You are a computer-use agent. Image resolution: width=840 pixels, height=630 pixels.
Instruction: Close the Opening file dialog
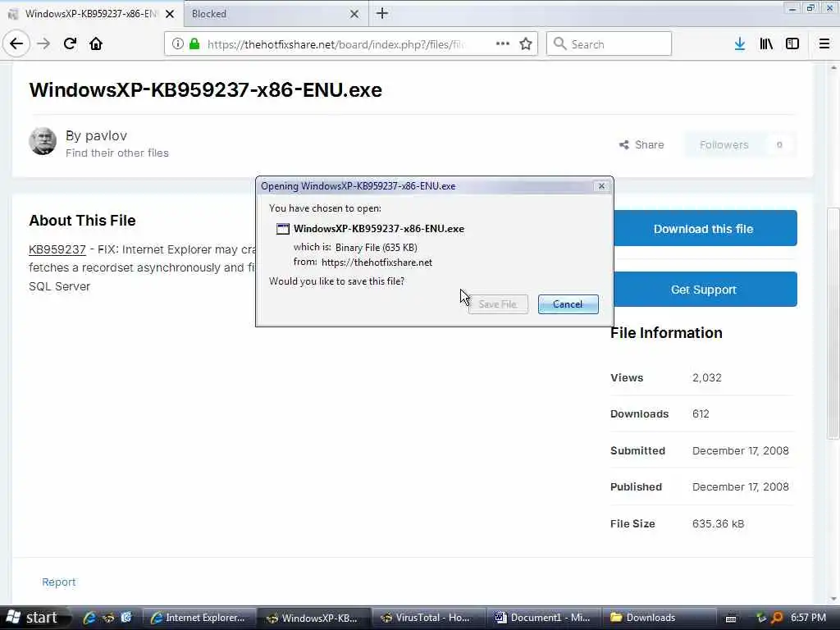(601, 186)
